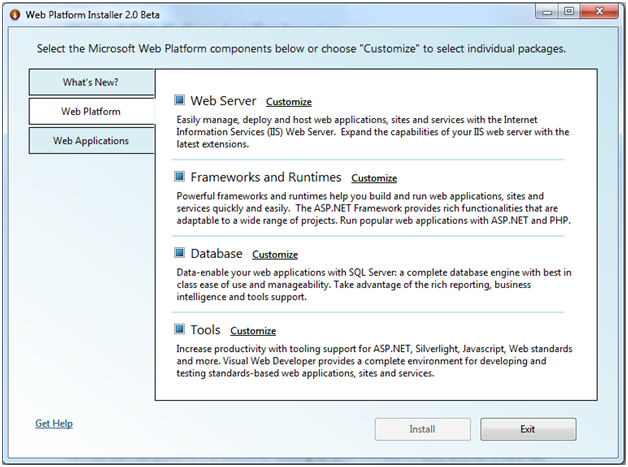The image size is (628, 467).
Task: Click the Frameworks description about ASP.NET and PHP
Action: click(x=373, y=208)
